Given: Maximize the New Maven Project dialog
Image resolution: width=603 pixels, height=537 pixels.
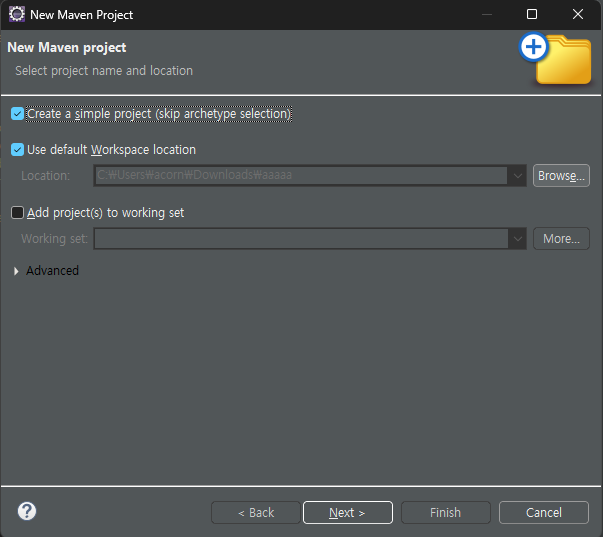Looking at the screenshot, I should pos(532,14).
